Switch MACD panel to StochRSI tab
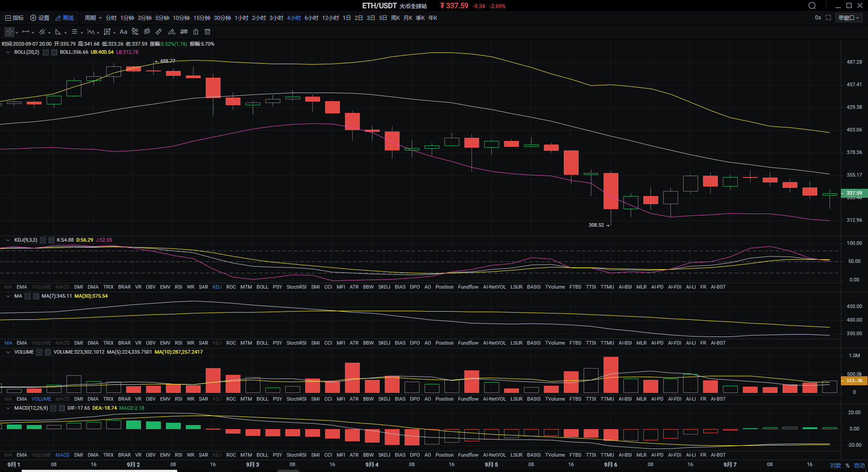The image size is (868, 472). [297, 455]
